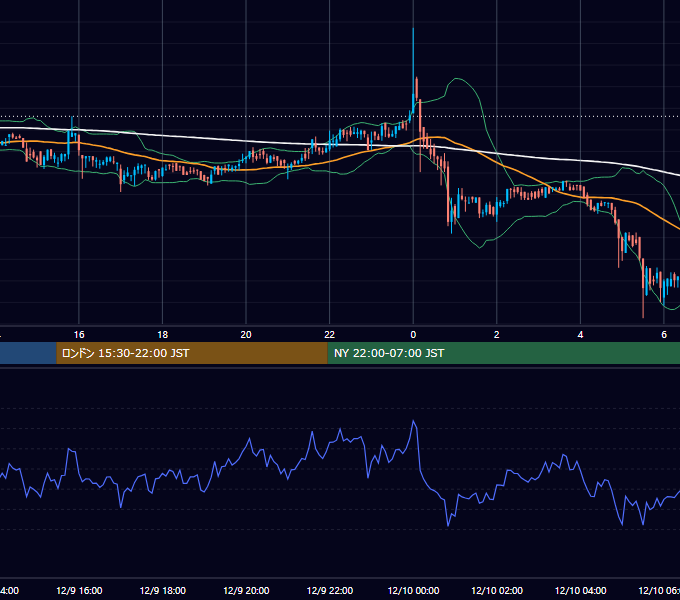Click the 18 hour label on price chart axis
Image resolution: width=680 pixels, height=600 pixels.
(x=163, y=335)
